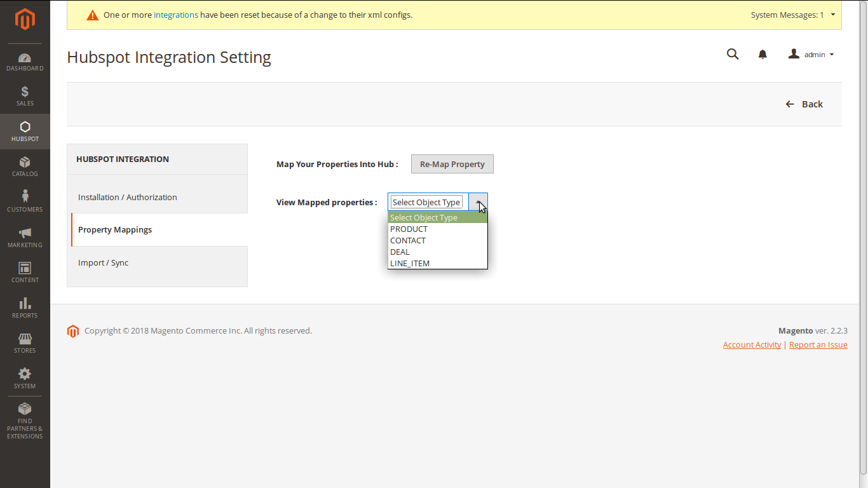Open the Customers sidebar icon

click(x=25, y=202)
